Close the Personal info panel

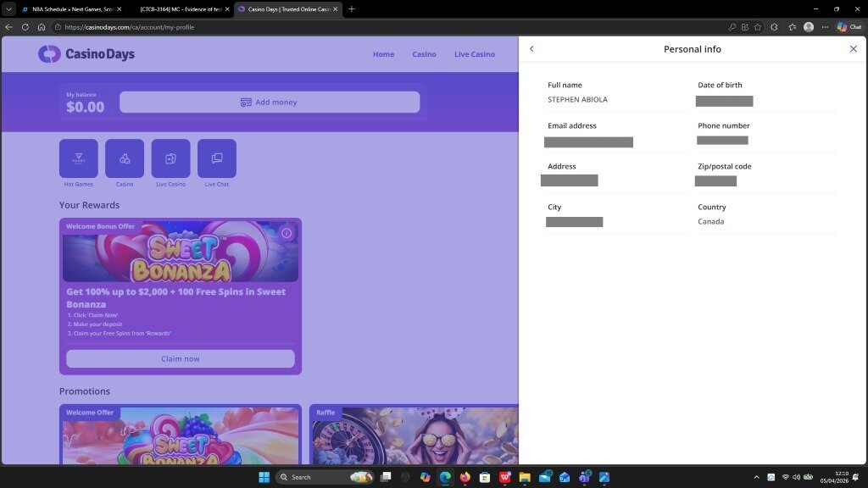(x=853, y=48)
